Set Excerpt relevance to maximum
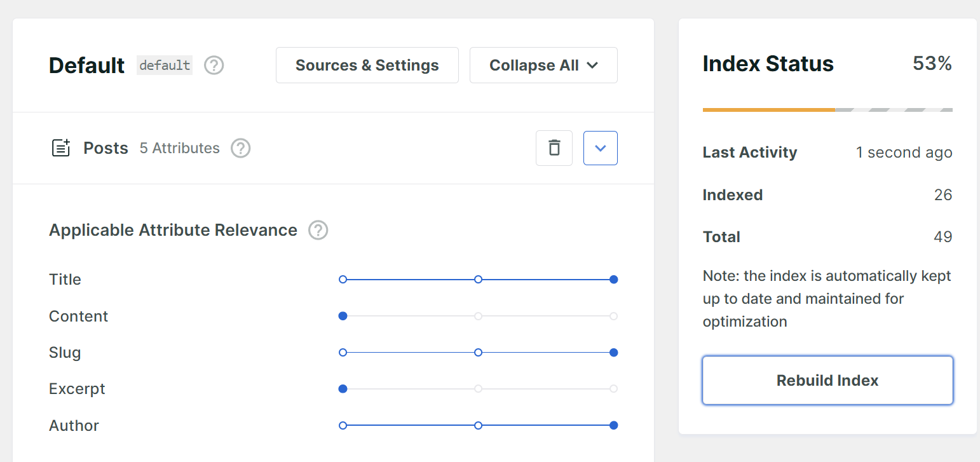The width and height of the screenshot is (980, 462). point(613,388)
